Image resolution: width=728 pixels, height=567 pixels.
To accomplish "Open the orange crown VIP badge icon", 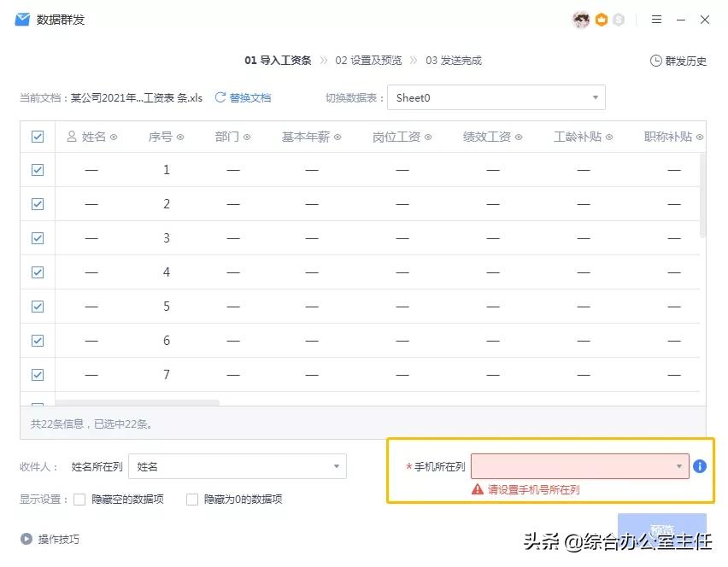I will 601,20.
